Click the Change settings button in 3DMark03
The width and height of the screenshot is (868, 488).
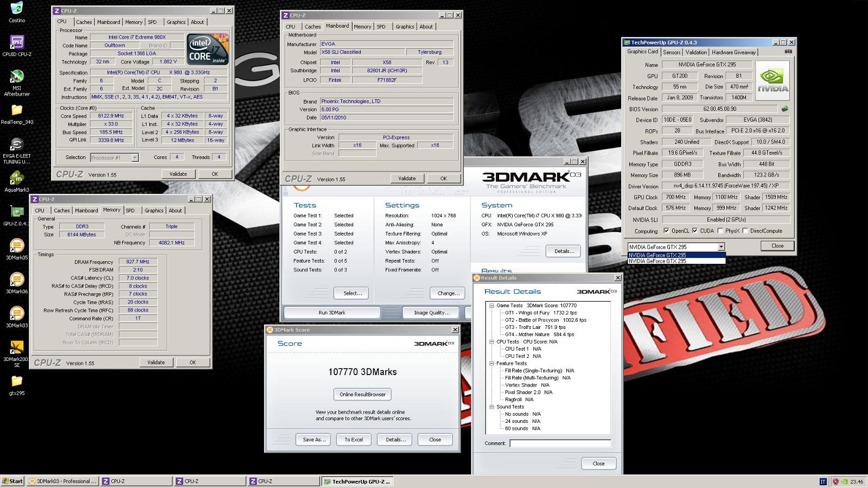(x=448, y=293)
